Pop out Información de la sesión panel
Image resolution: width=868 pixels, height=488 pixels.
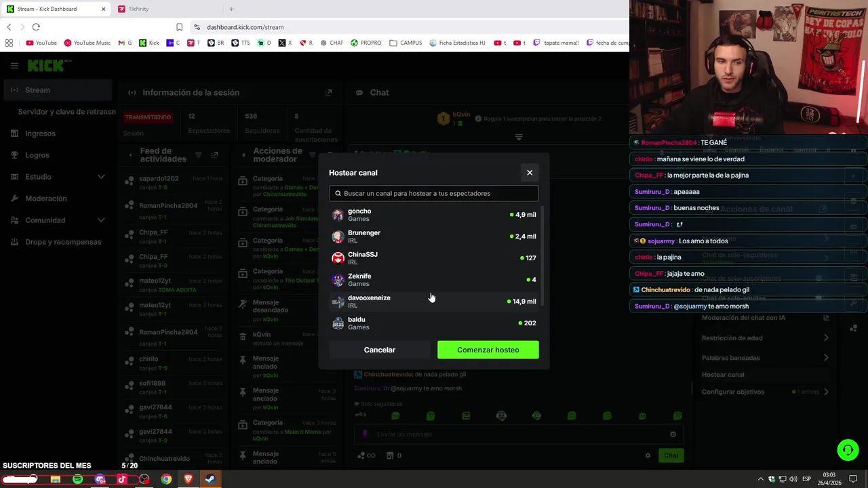[x=329, y=93]
